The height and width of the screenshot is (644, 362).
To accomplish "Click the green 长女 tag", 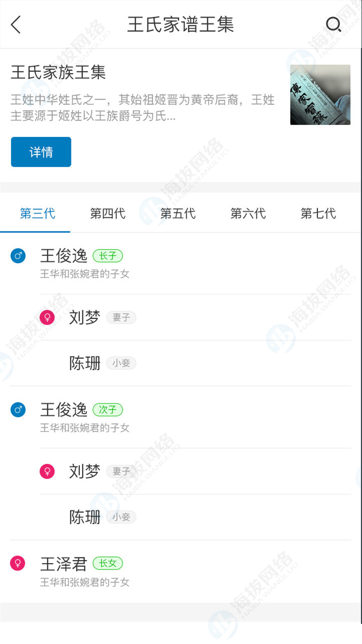I will tap(108, 563).
